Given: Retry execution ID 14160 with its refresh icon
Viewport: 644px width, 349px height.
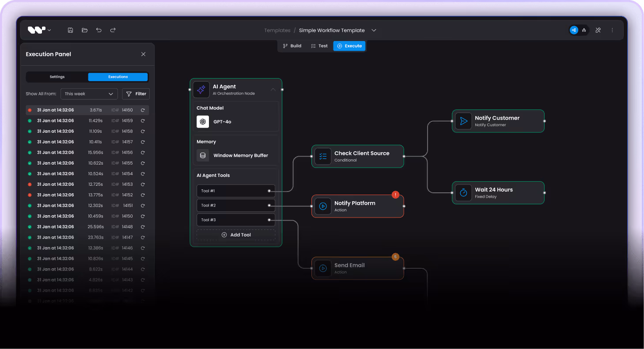Looking at the screenshot, I should (142, 110).
